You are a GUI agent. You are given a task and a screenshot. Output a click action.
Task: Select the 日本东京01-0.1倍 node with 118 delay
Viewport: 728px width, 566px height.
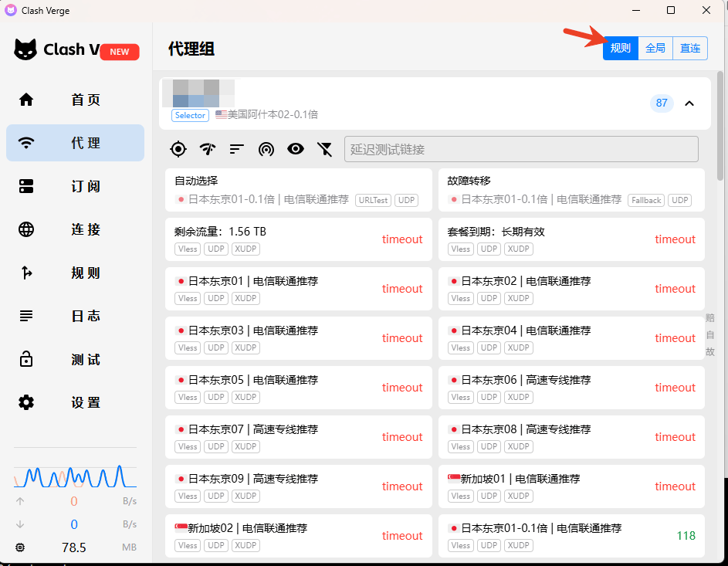pos(571,536)
